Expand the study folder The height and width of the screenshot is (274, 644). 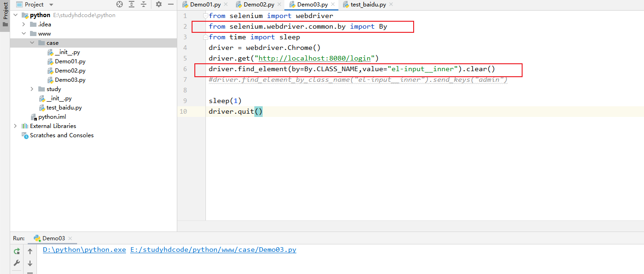[31, 89]
